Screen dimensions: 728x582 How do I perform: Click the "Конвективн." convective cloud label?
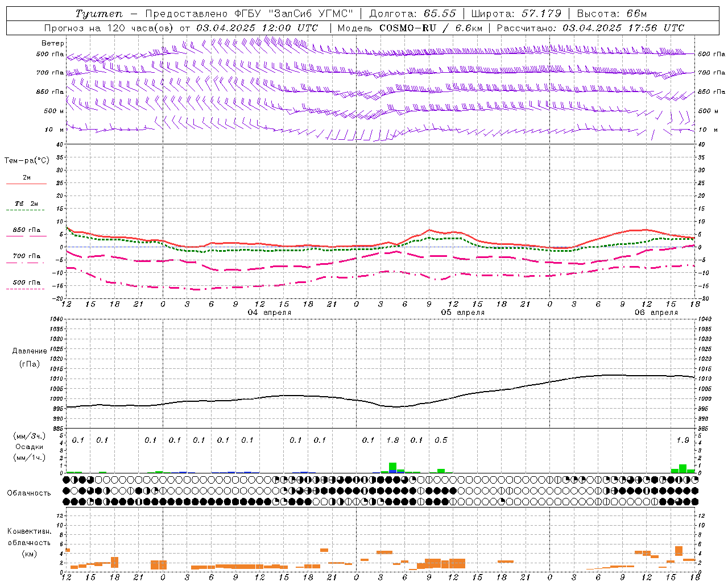click(x=30, y=531)
